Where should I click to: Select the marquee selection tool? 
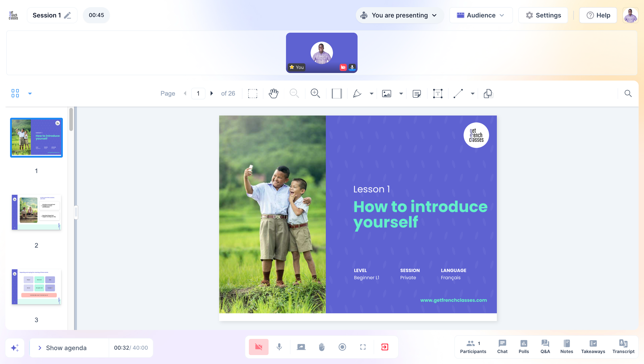click(x=252, y=93)
